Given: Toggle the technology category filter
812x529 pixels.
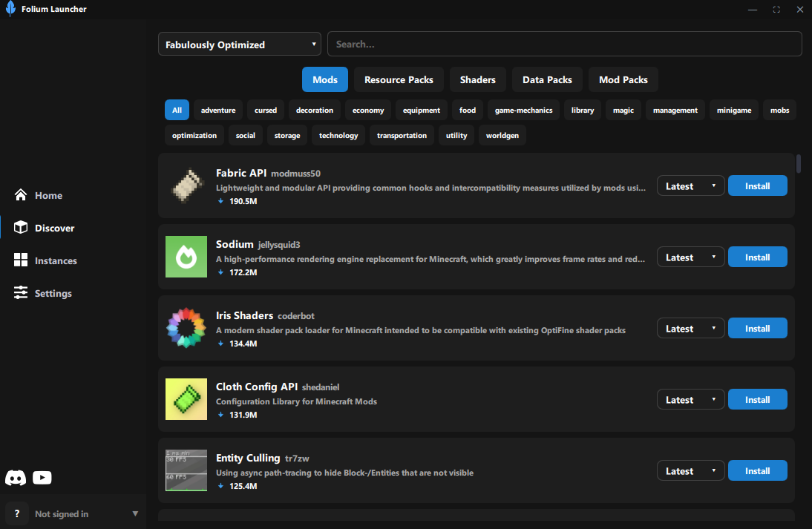Looking at the screenshot, I should [338, 136].
